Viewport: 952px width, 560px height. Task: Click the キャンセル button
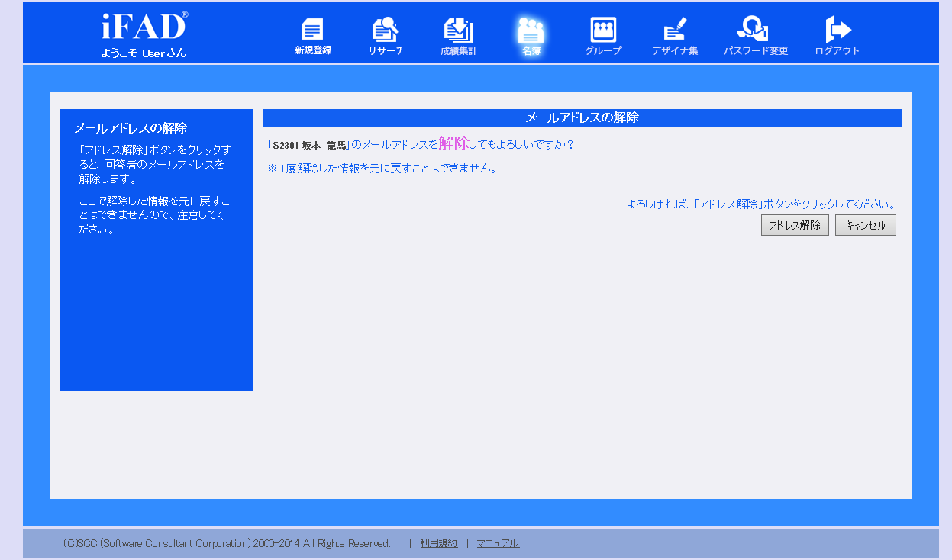(865, 225)
